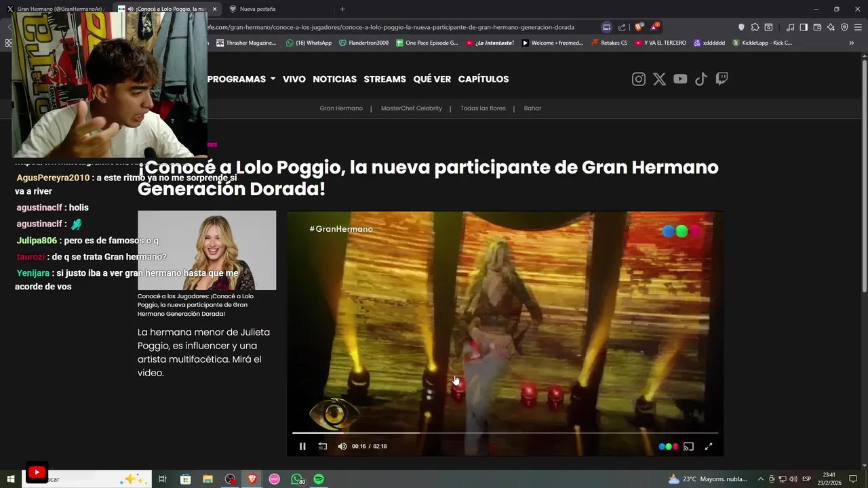Open the Kicklet.app bookmark
Viewport: 868px width, 488px height.
pos(762,43)
